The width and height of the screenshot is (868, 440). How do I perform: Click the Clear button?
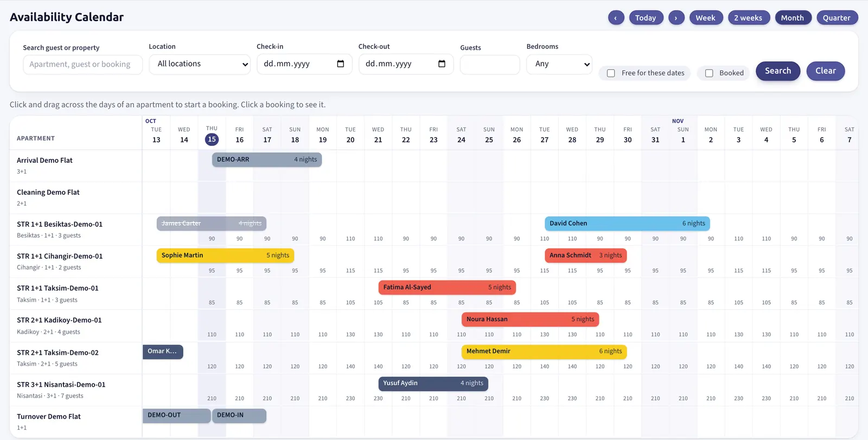coord(826,71)
